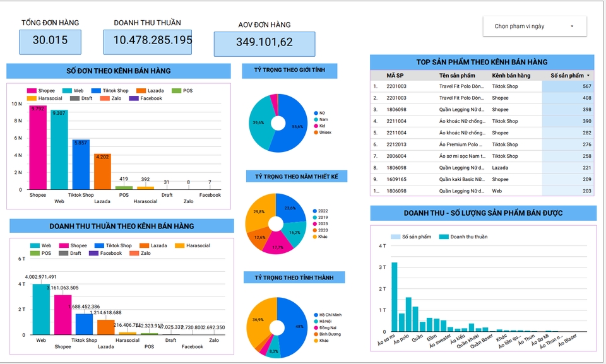This screenshot has width=606, height=364.
Task: Click the "Mã SP" column header
Action: coord(395,76)
